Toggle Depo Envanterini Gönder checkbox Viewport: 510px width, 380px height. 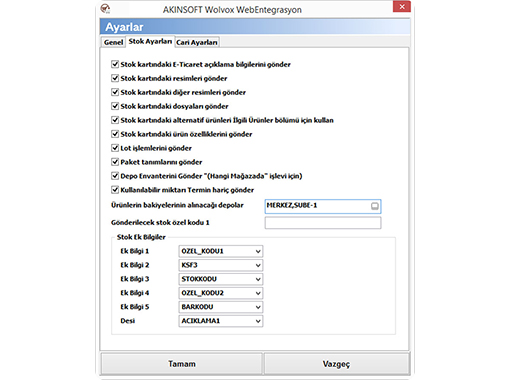(x=115, y=176)
